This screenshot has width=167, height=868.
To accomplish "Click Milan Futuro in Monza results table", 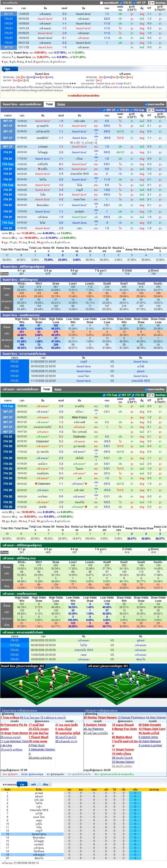I will [x=79, y=417].
